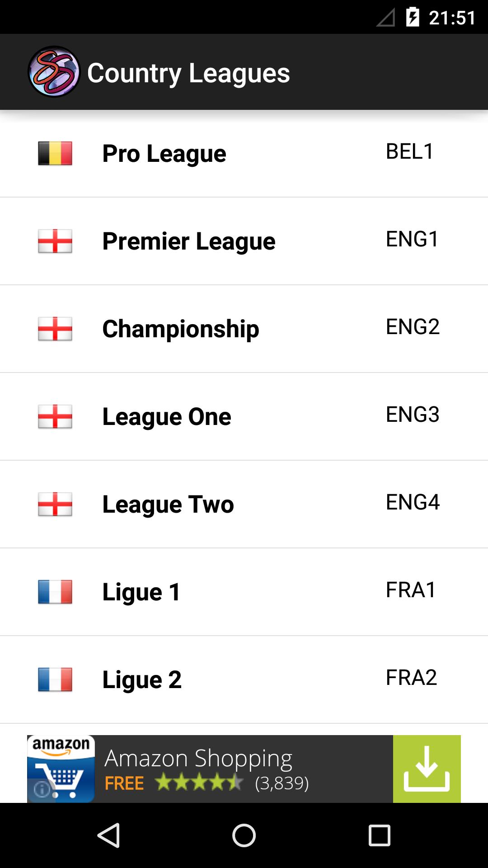The image size is (488, 868).
Task: Tap the Belgium flag icon
Action: click(x=55, y=154)
